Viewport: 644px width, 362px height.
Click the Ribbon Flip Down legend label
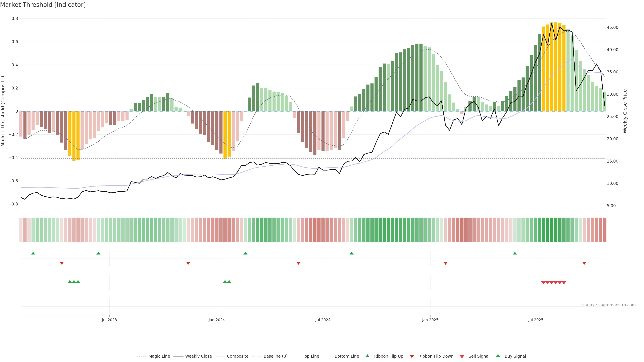(436, 356)
